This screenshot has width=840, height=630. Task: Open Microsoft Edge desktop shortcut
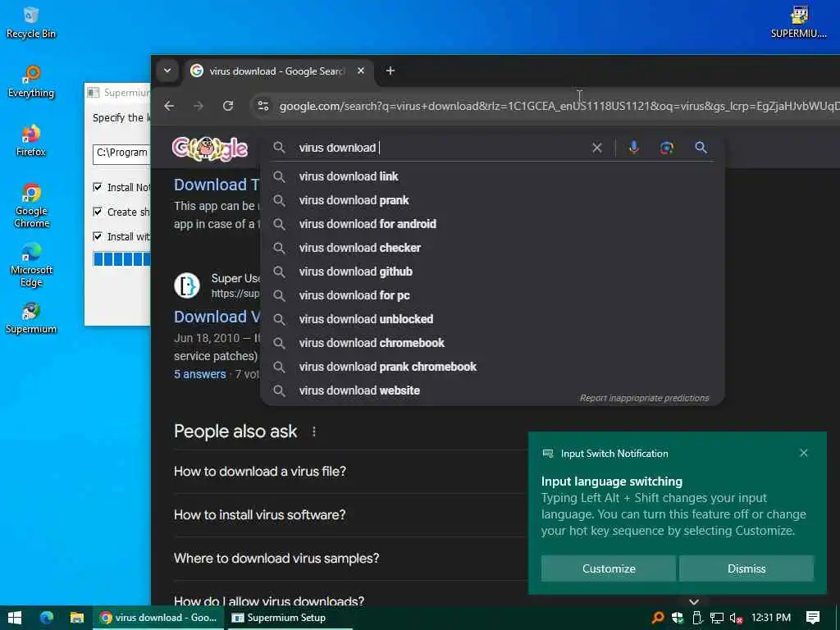(x=31, y=265)
